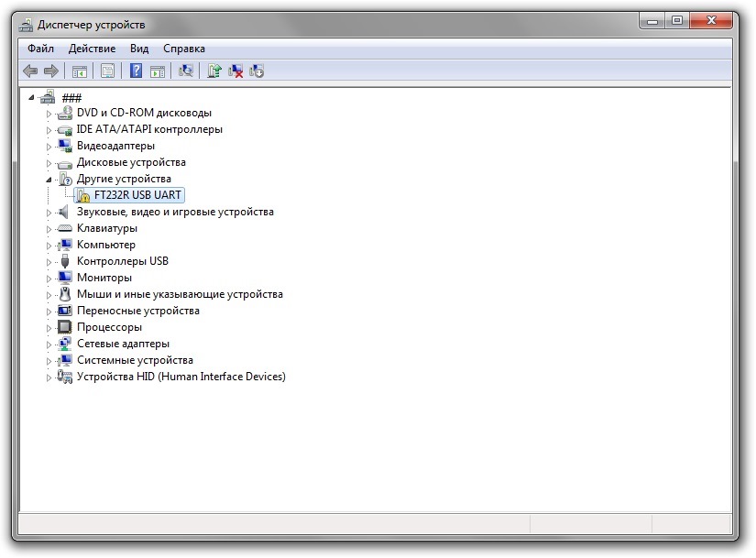Select the Переносные устройства row

click(137, 311)
